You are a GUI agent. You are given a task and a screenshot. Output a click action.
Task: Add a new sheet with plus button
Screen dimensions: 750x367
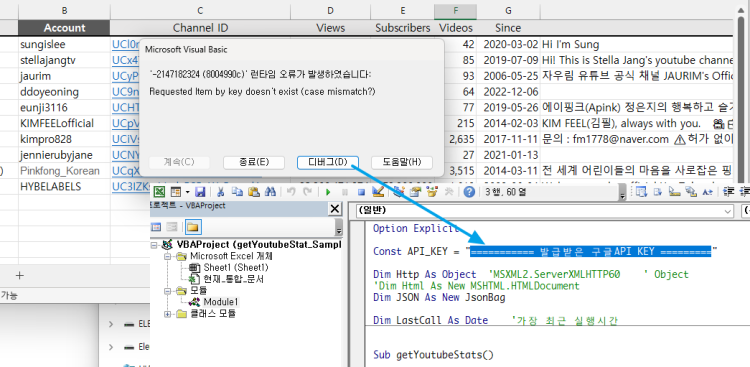pyautogui.click(x=20, y=275)
